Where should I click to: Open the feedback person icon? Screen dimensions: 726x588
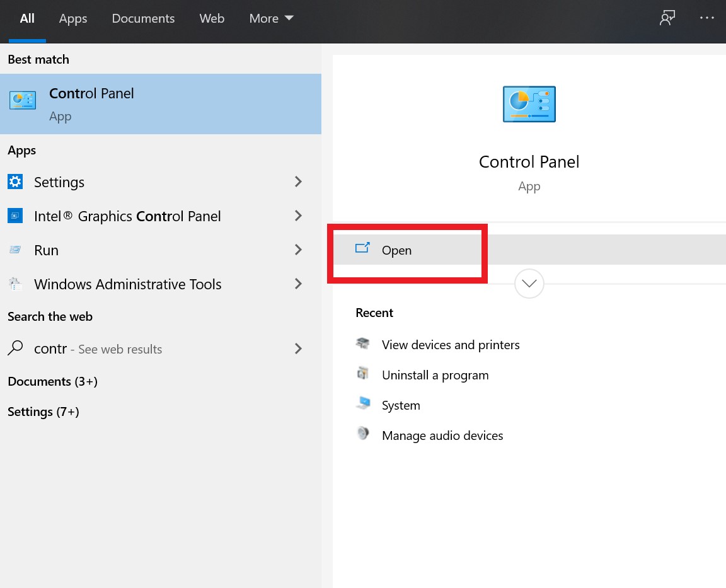point(667,18)
